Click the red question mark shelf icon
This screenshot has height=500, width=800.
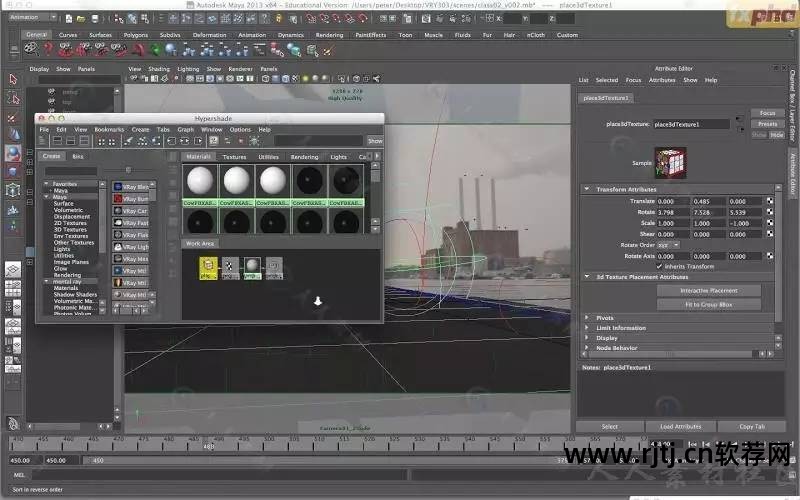48,49
